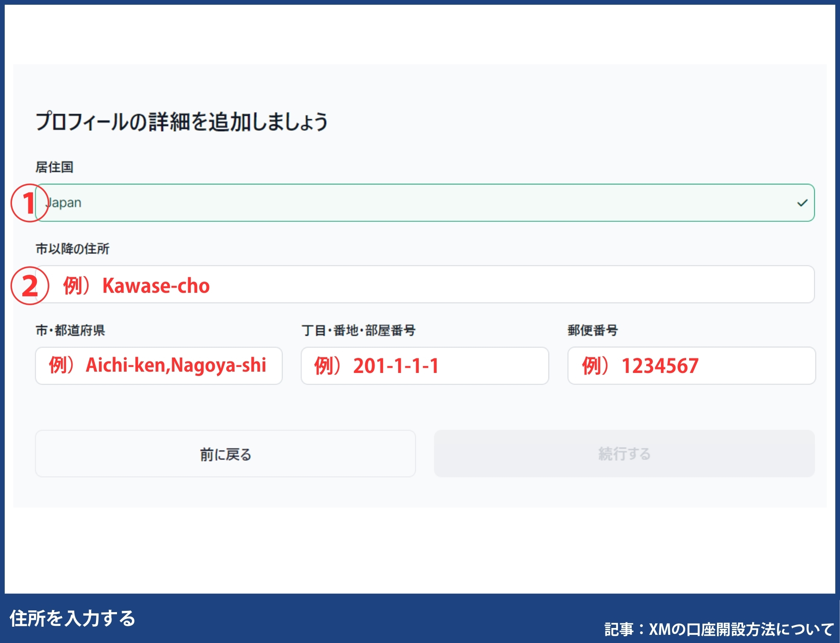Image resolution: width=840 pixels, height=643 pixels.
Task: Click the checkmark icon in the Japan field
Action: tap(802, 203)
